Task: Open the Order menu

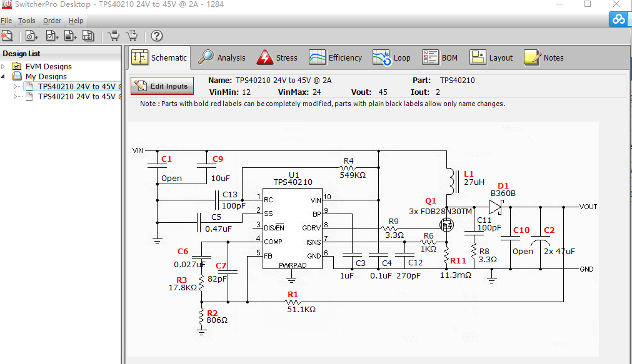Action: coord(52,21)
